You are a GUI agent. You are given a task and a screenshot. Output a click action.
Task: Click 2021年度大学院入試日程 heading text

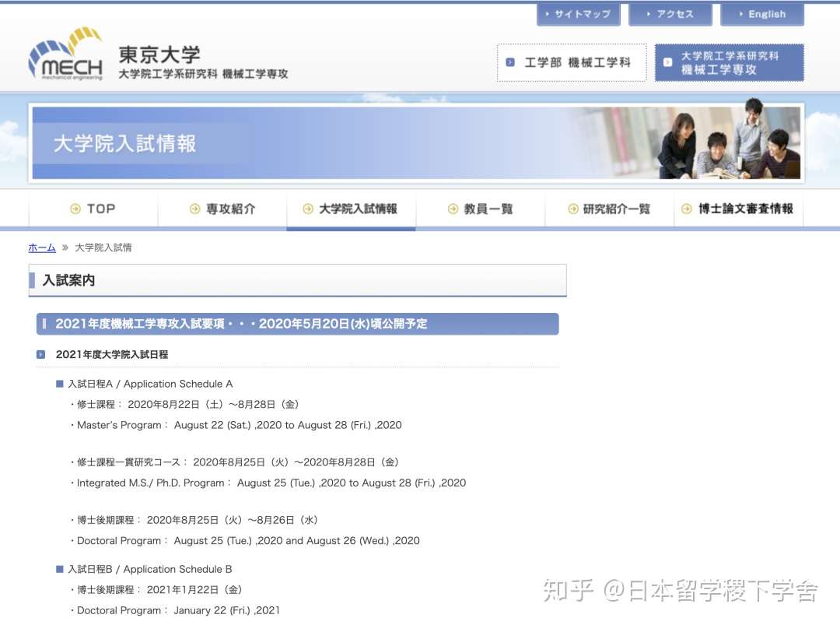[x=112, y=354]
